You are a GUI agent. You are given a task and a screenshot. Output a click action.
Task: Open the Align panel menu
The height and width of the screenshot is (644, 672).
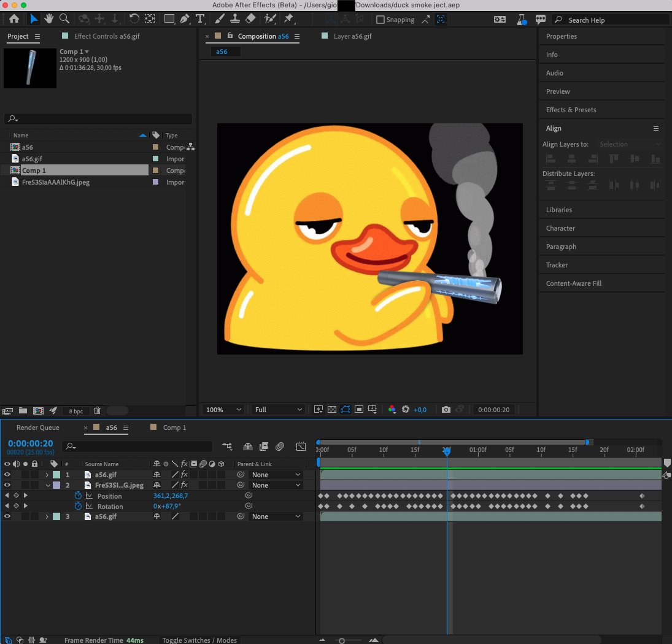655,128
